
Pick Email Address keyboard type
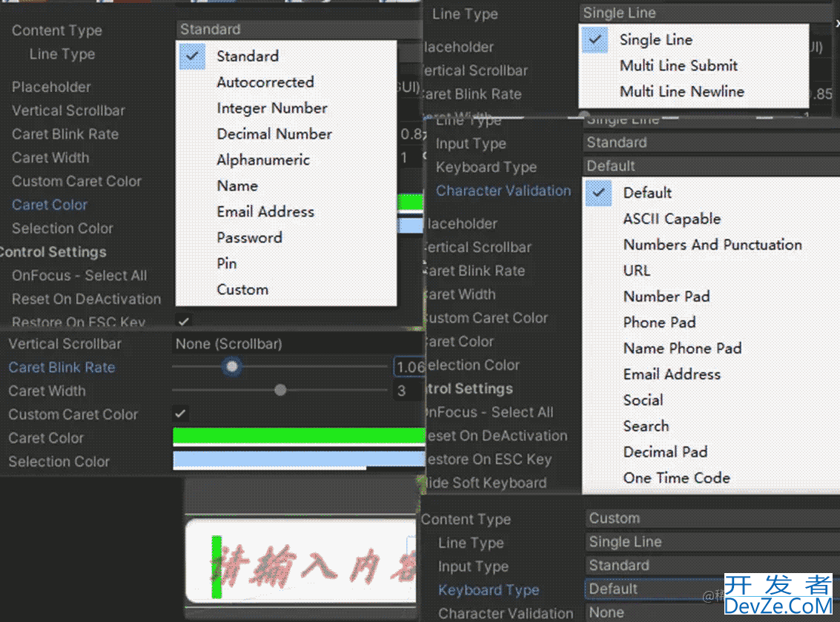coord(672,374)
